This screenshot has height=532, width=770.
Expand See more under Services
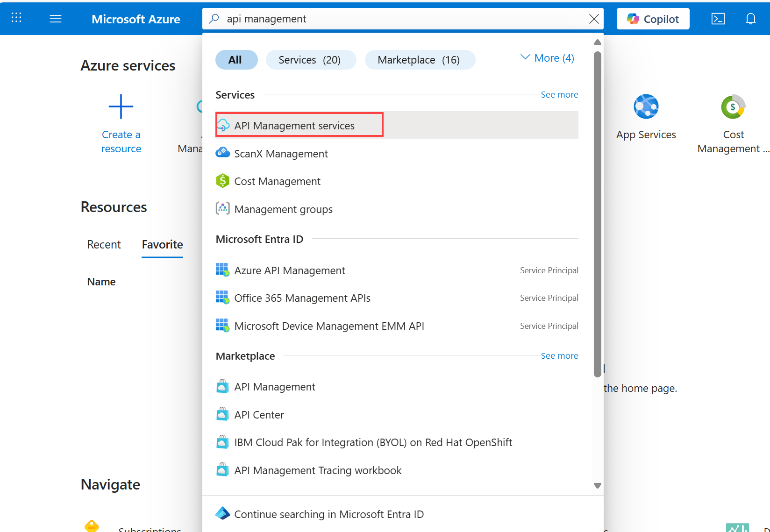pos(559,94)
